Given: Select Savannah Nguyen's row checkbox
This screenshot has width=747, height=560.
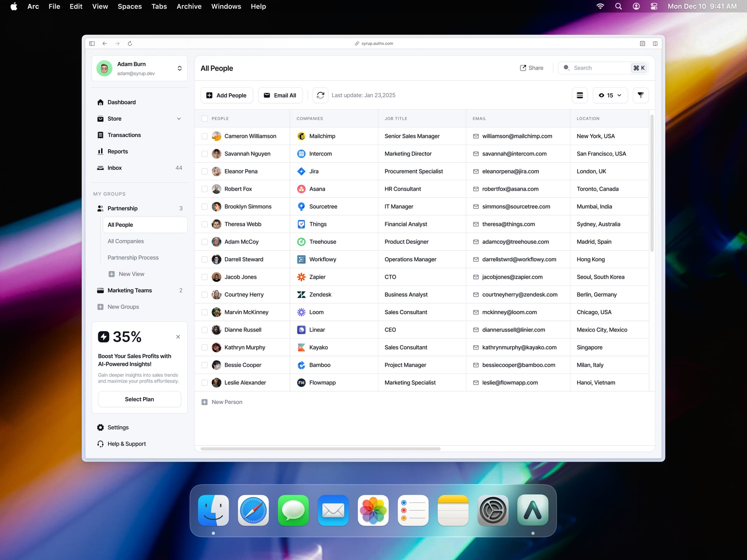Looking at the screenshot, I should [x=204, y=154].
